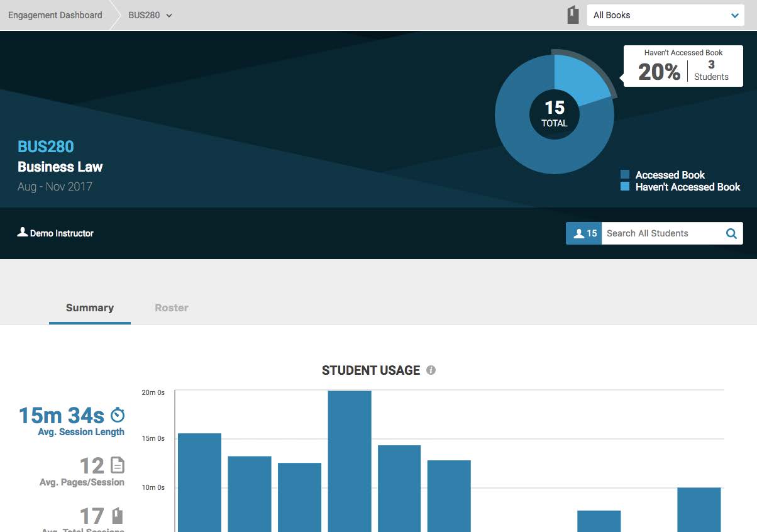Click the Avg. Session Length label

[x=81, y=432]
